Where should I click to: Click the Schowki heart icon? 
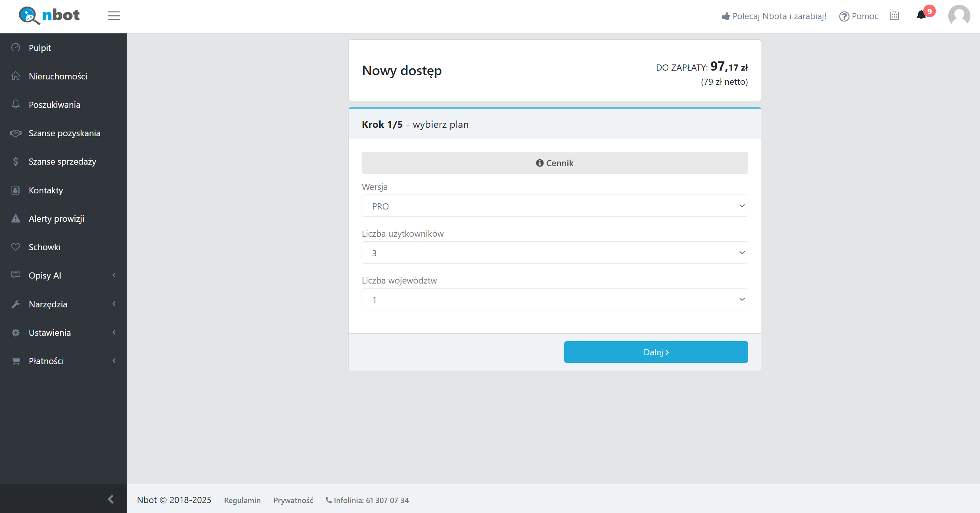16,247
